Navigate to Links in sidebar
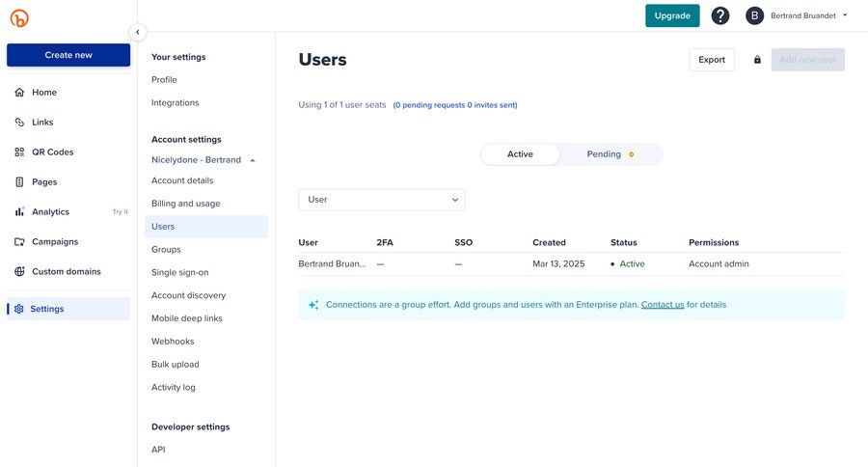Screen dimensions: 868x467 pyautogui.click(x=42, y=122)
